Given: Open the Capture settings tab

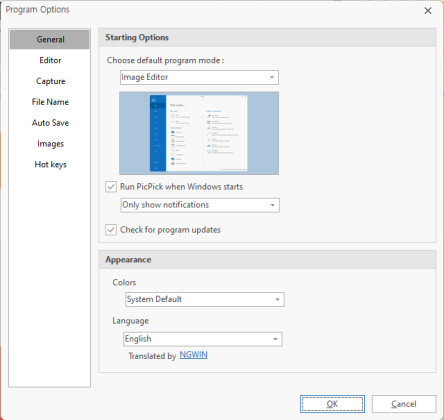Looking at the screenshot, I should pos(50,81).
